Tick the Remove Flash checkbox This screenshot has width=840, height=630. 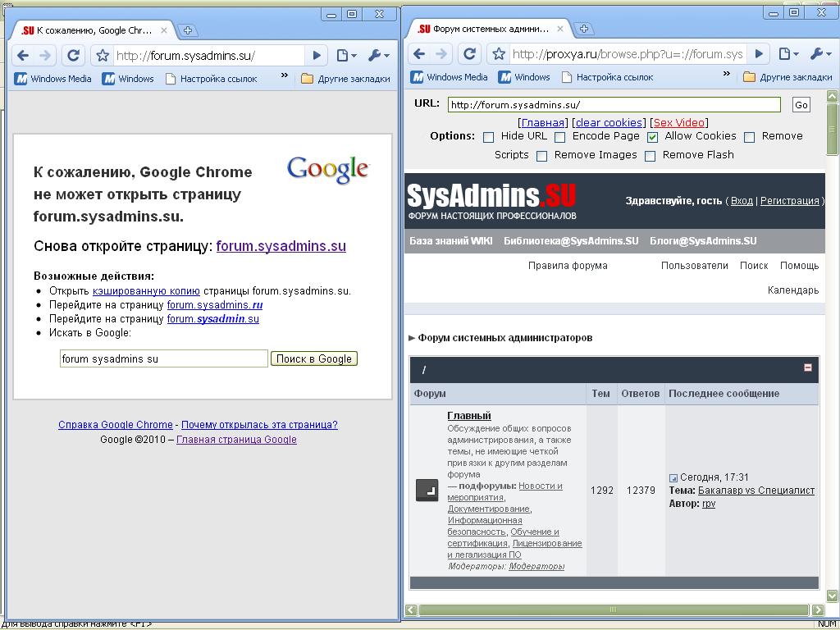[650, 156]
